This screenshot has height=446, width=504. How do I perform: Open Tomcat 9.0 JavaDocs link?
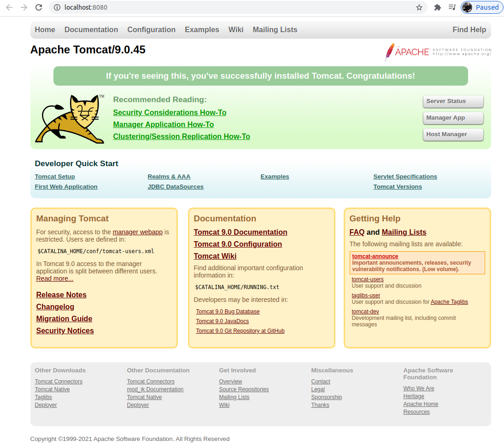point(223,321)
